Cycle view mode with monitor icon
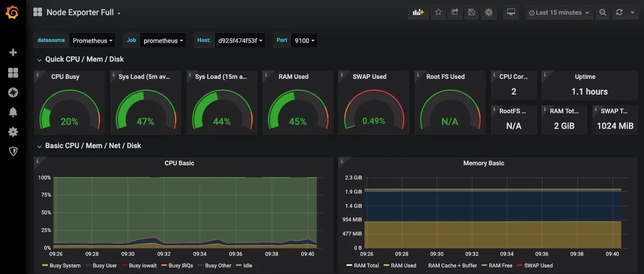Viewport: 644px width, 274px height. coord(511,13)
